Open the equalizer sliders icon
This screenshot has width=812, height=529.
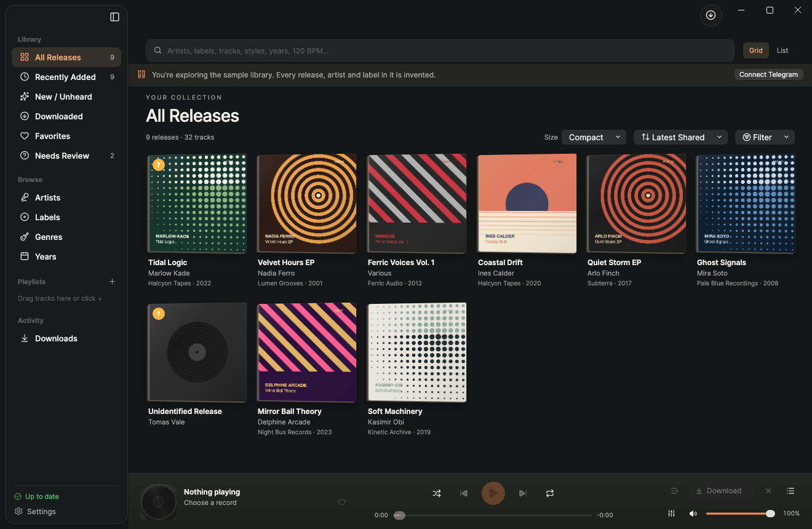click(x=672, y=514)
